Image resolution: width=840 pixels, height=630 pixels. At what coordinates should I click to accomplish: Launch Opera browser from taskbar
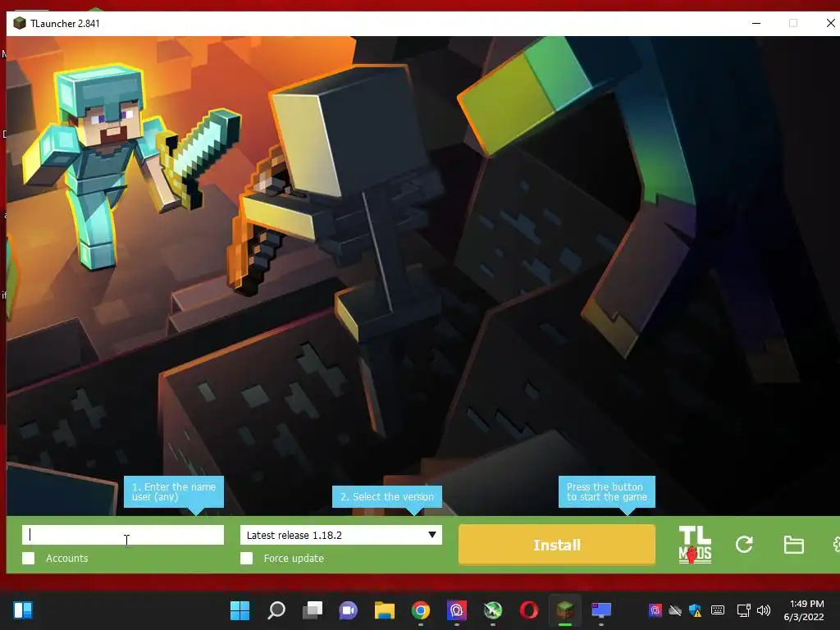(529, 610)
